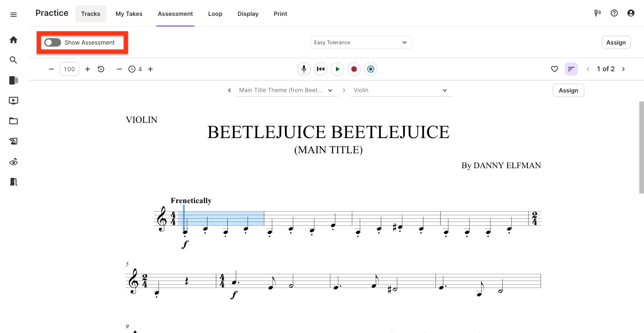
Task: Click the '1 of 2' page indicator
Action: pos(606,69)
